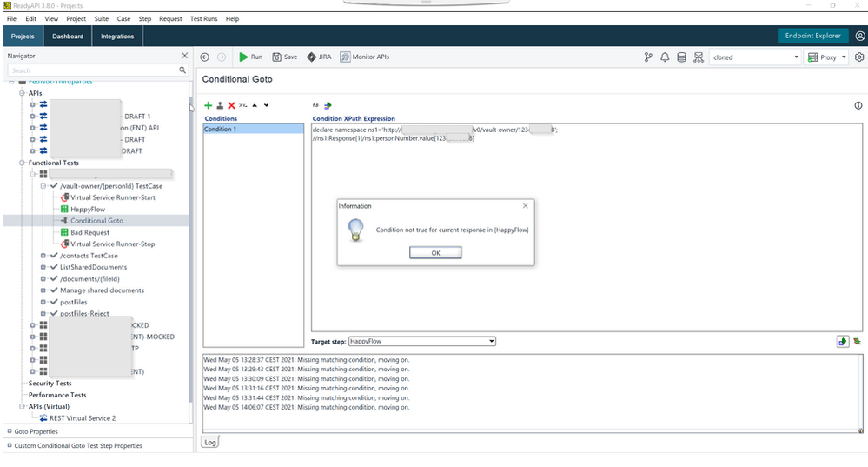Click the green Run button in toolbar

[x=250, y=57]
